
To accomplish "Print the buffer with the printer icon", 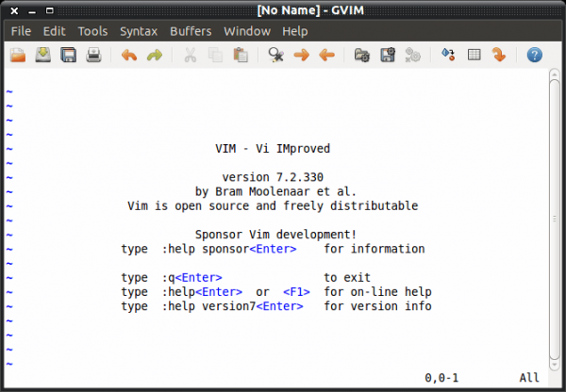I will click(x=93, y=56).
